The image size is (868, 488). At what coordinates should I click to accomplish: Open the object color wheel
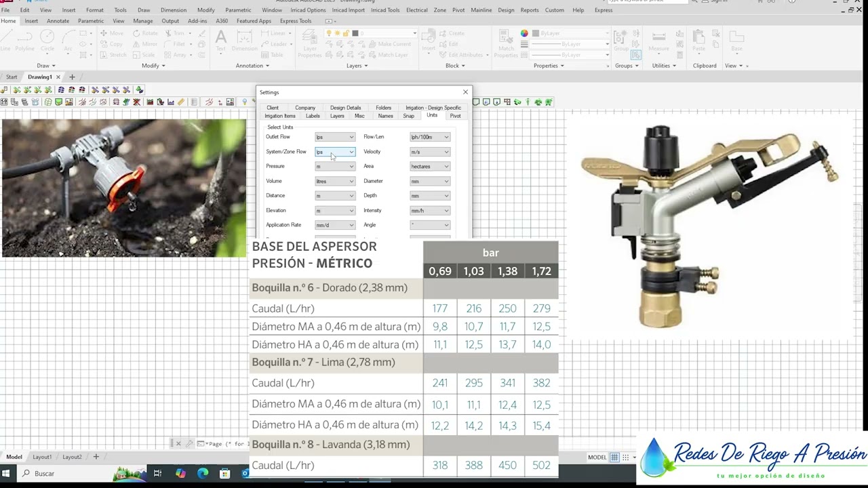coord(524,33)
